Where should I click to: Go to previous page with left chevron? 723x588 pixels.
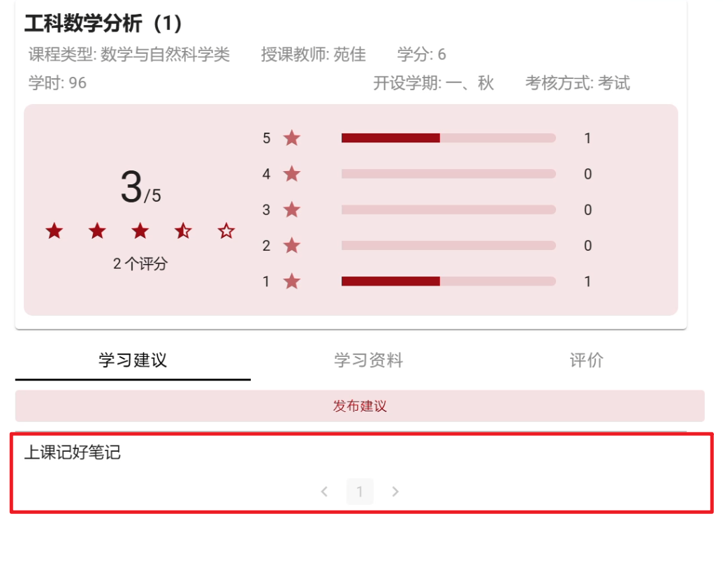(324, 492)
